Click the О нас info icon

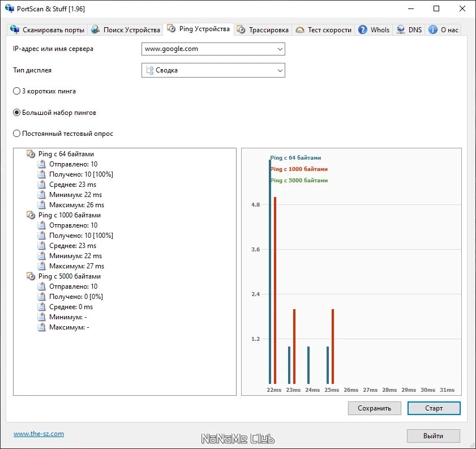pos(432,29)
